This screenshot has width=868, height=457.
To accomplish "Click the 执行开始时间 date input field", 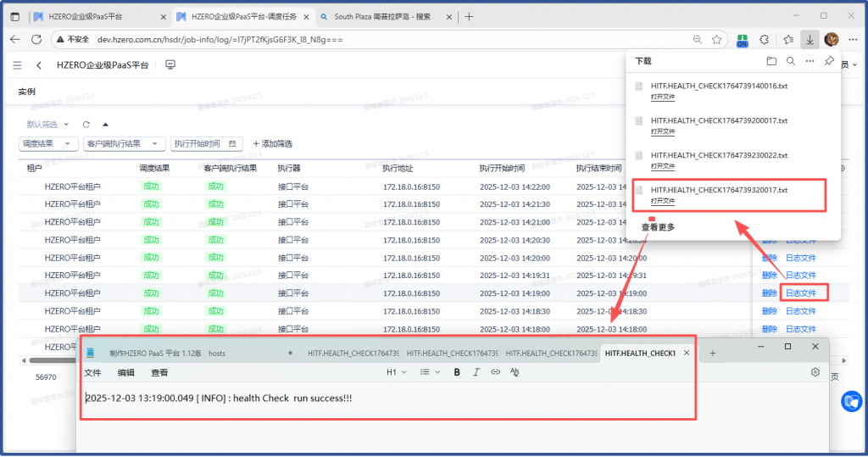I will pyautogui.click(x=207, y=144).
